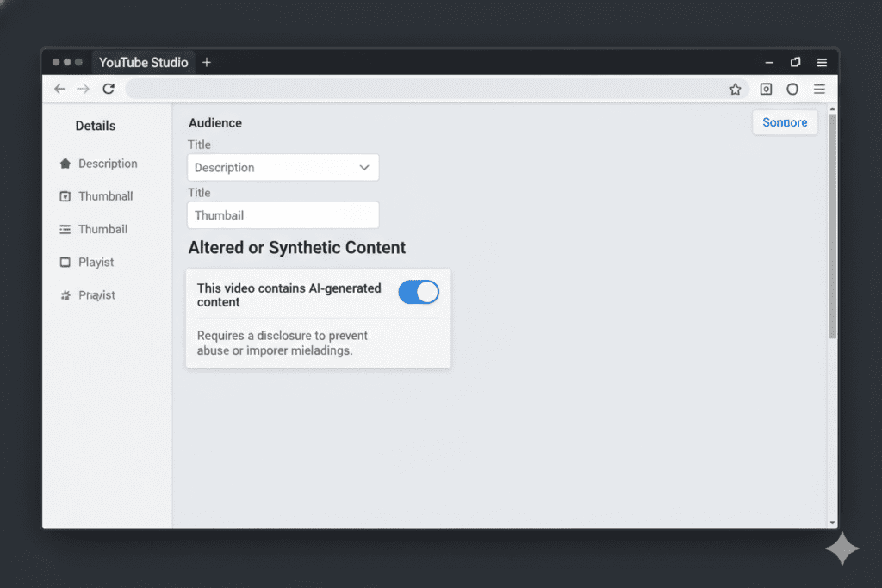The height and width of the screenshot is (588, 882).
Task: Click the scrollbar down arrow
Action: point(832,522)
